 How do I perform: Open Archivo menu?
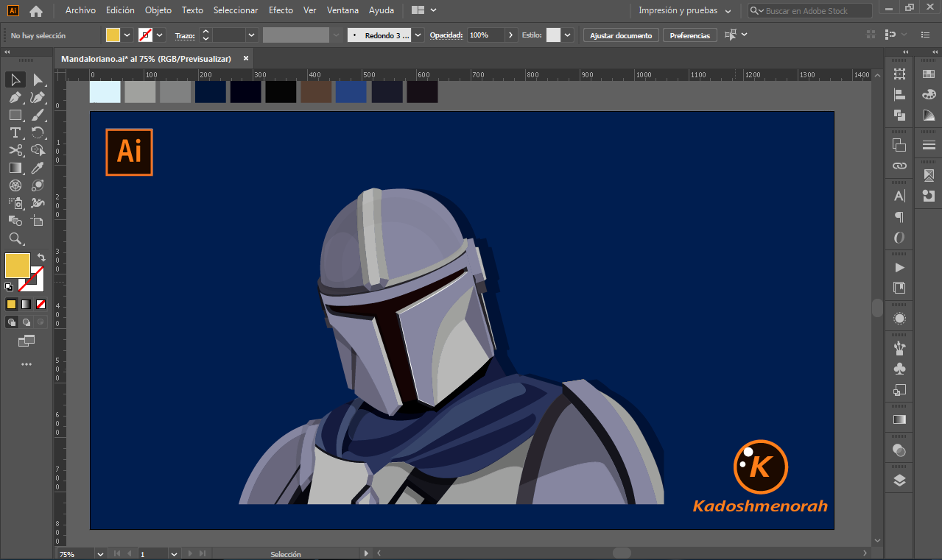80,10
